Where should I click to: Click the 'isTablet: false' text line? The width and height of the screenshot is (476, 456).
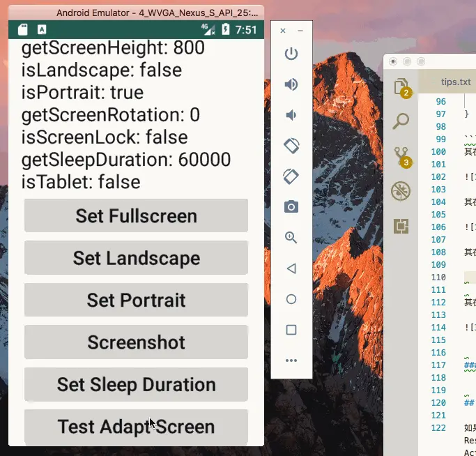click(x=81, y=182)
